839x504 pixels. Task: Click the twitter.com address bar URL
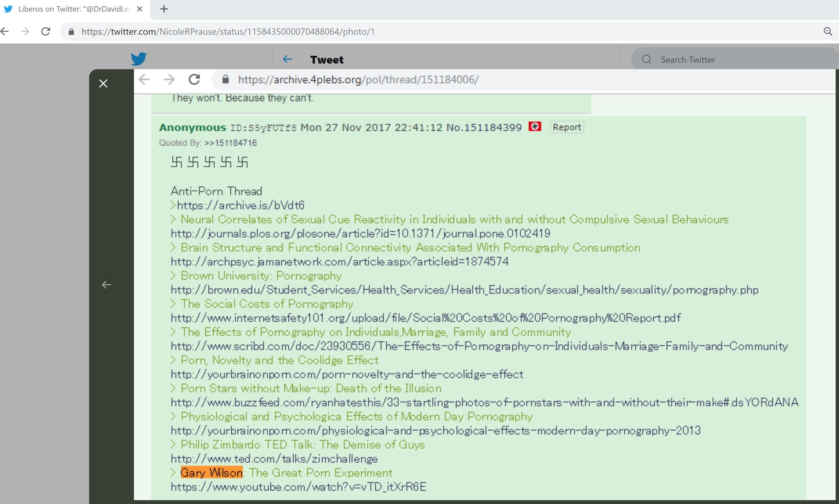coord(228,32)
